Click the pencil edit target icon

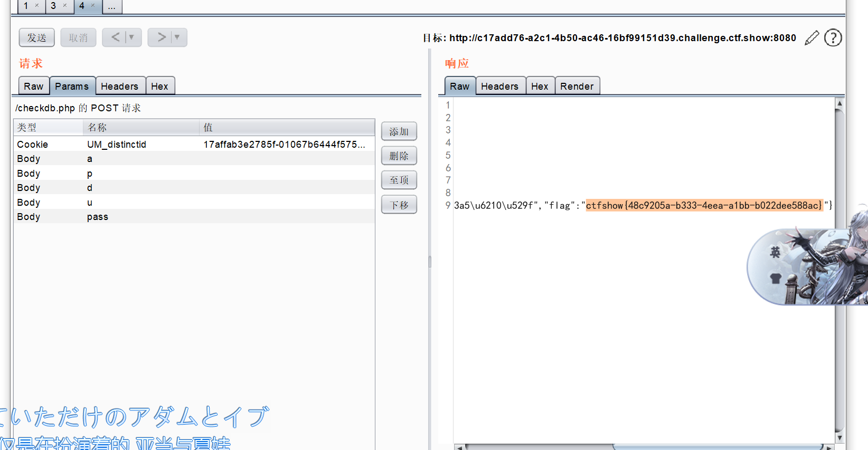[x=812, y=38]
